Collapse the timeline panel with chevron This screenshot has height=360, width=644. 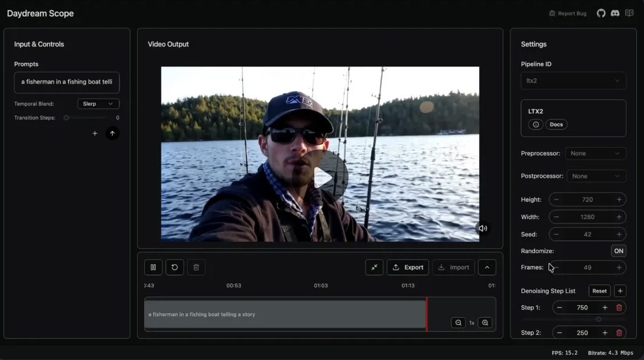(x=487, y=267)
